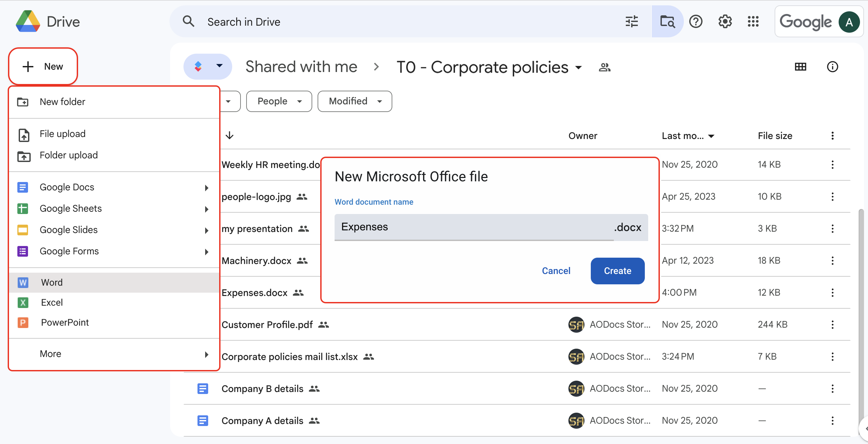Go to Shared with me breadcrumb
Screen dimensions: 868x444
pyautogui.click(x=301, y=67)
